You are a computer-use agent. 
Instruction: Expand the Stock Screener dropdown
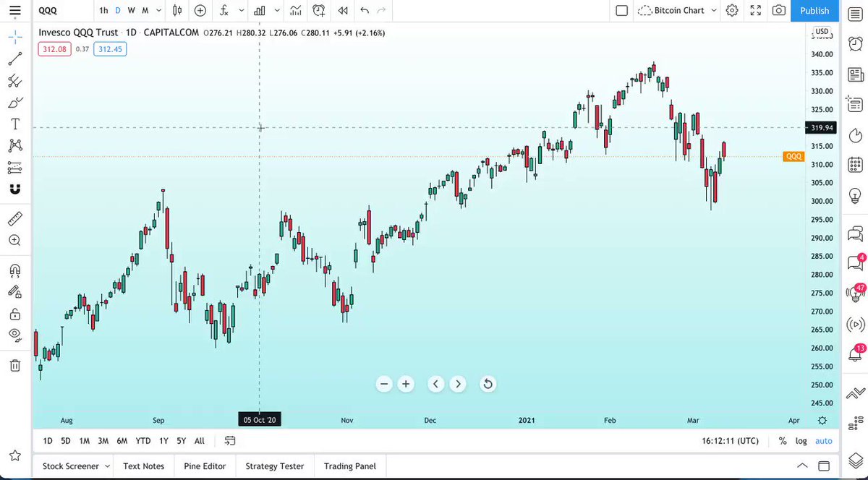(108, 466)
